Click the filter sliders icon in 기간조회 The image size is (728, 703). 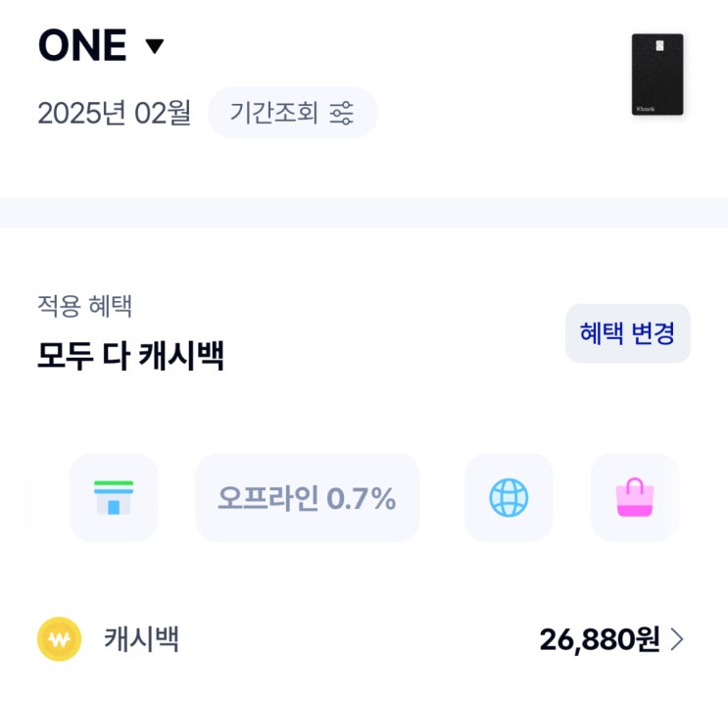point(342,113)
